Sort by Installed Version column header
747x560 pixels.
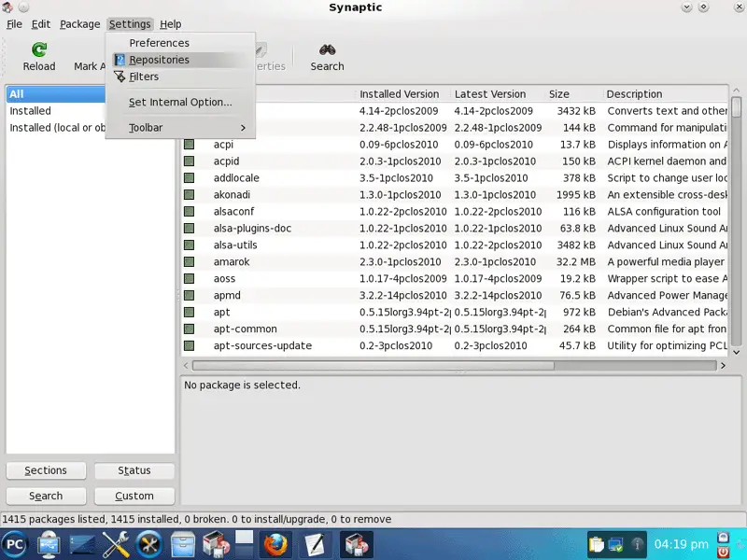tap(403, 94)
